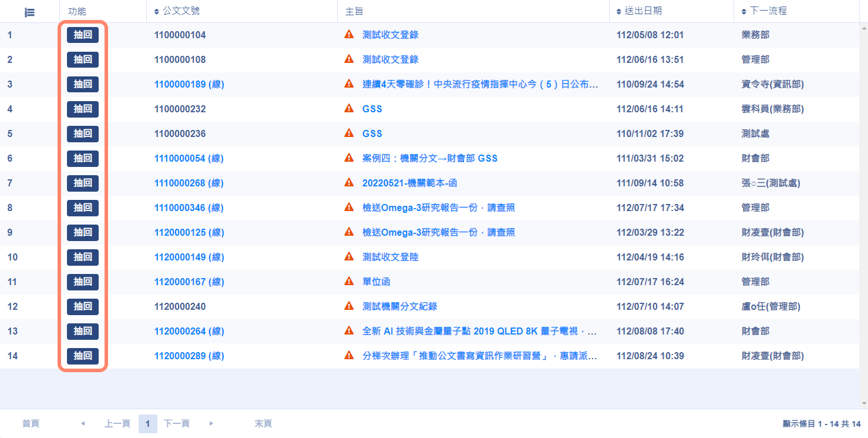
Task: Click the scrollbar down arrow at bottom right
Action: point(864,403)
